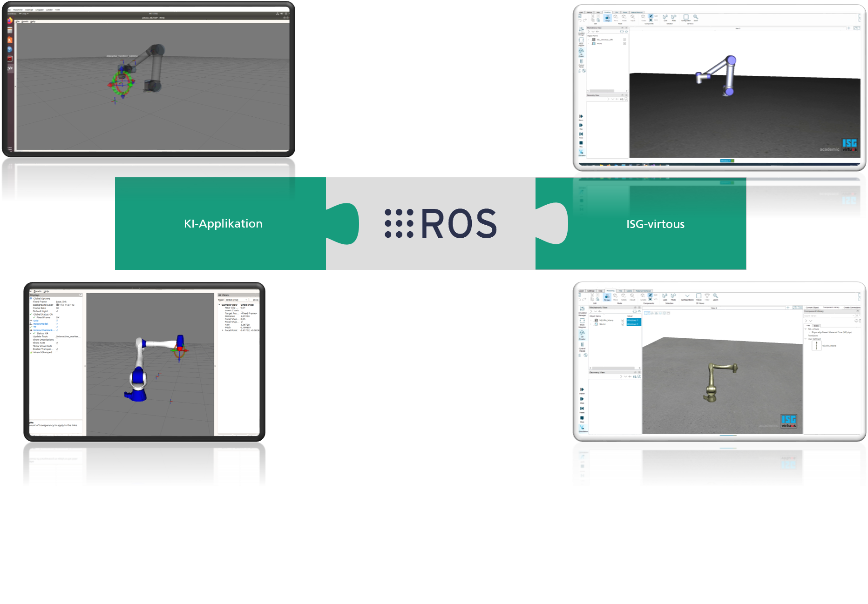Click Filter icon in bottom-right ISG-virtuos ribbon
Viewport: 868px width, 604px height.
pos(707,297)
